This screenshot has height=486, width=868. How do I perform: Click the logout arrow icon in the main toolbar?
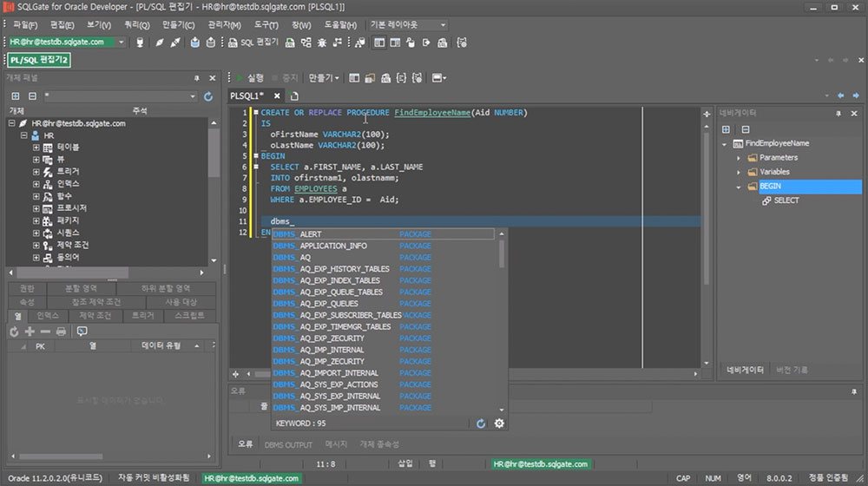pos(426,42)
